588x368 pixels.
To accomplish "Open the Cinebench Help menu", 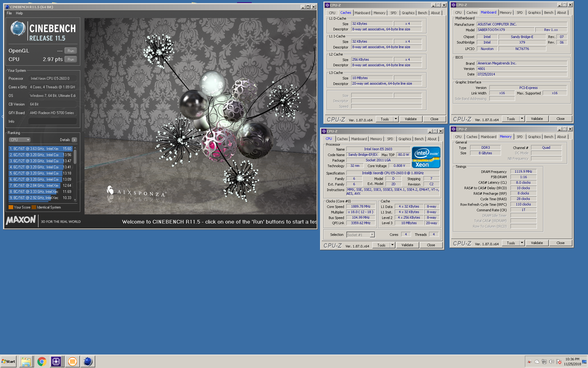I will click(x=19, y=13).
